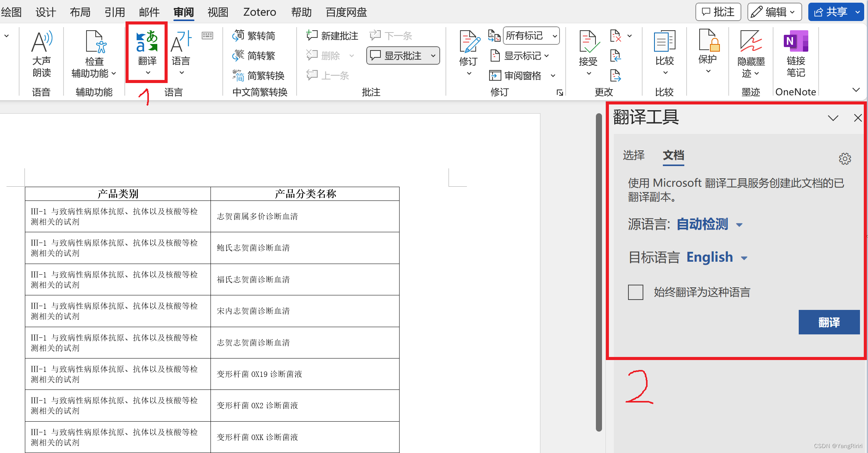Switch to the 视图 ribbon tab
868x453 pixels.
tap(218, 12)
